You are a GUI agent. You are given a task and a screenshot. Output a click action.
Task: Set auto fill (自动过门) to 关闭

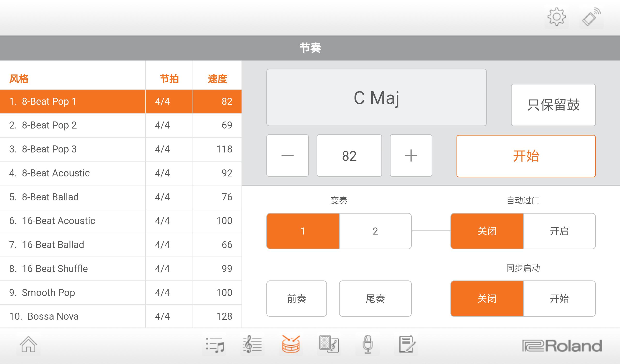(487, 231)
